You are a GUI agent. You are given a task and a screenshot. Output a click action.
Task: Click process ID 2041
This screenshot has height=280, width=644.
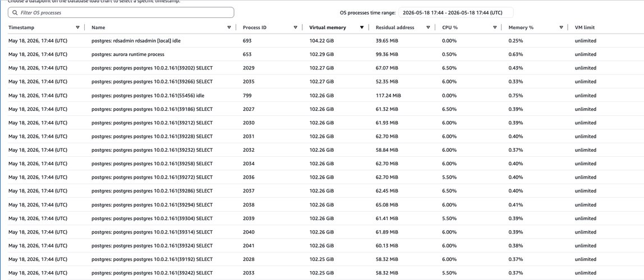249,246
